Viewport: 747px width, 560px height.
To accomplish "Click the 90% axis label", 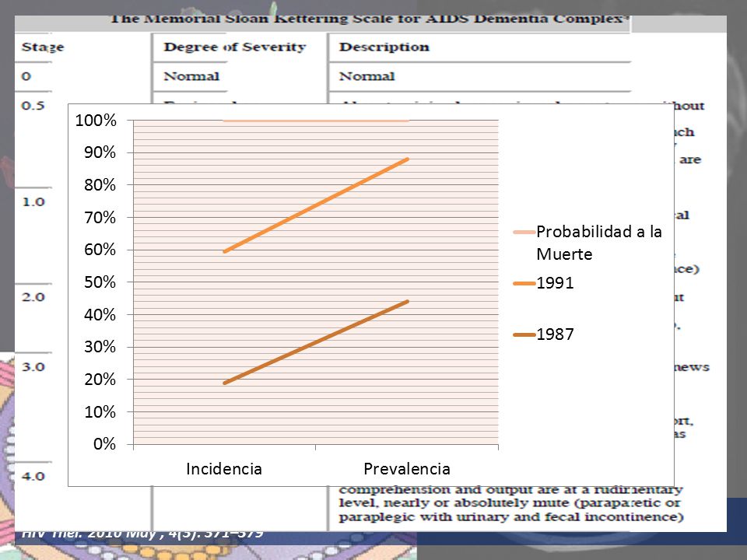I will point(100,152).
